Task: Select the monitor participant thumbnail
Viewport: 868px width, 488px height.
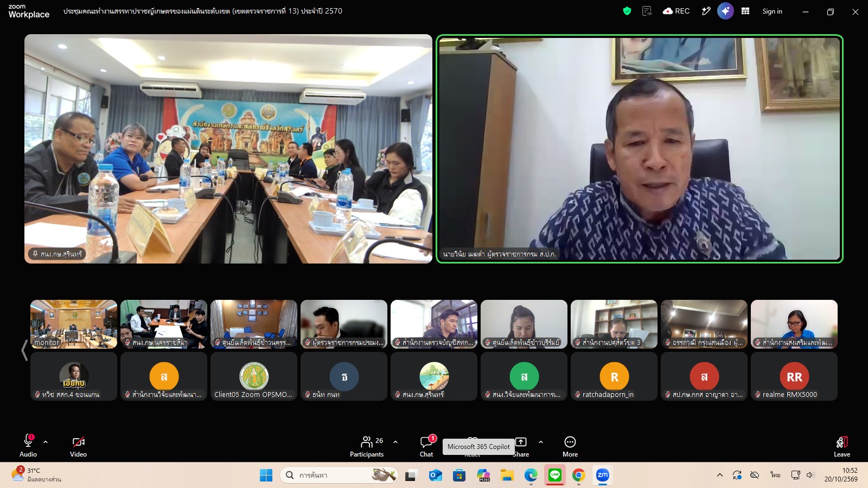Action: point(74,324)
